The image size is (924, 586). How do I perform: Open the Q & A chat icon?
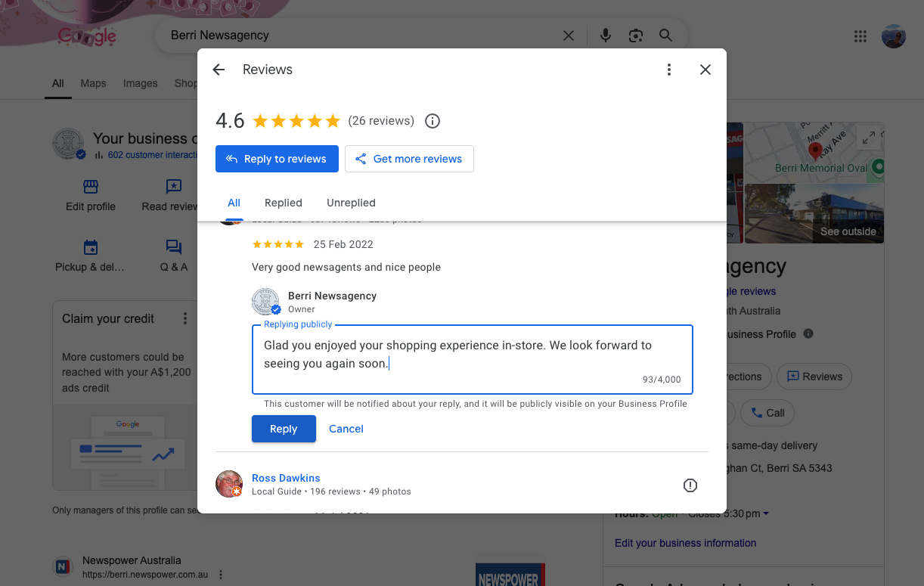click(174, 247)
